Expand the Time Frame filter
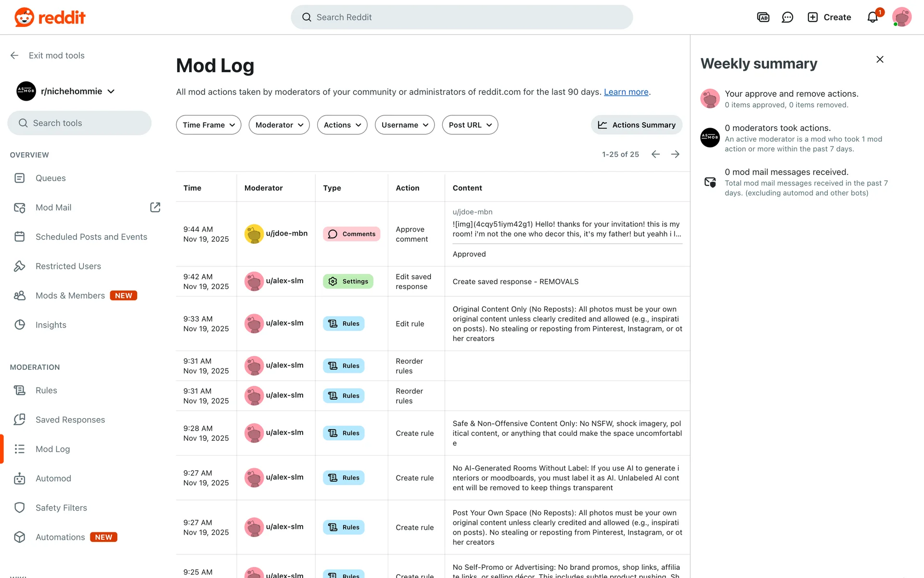This screenshot has height=578, width=924. [x=208, y=125]
